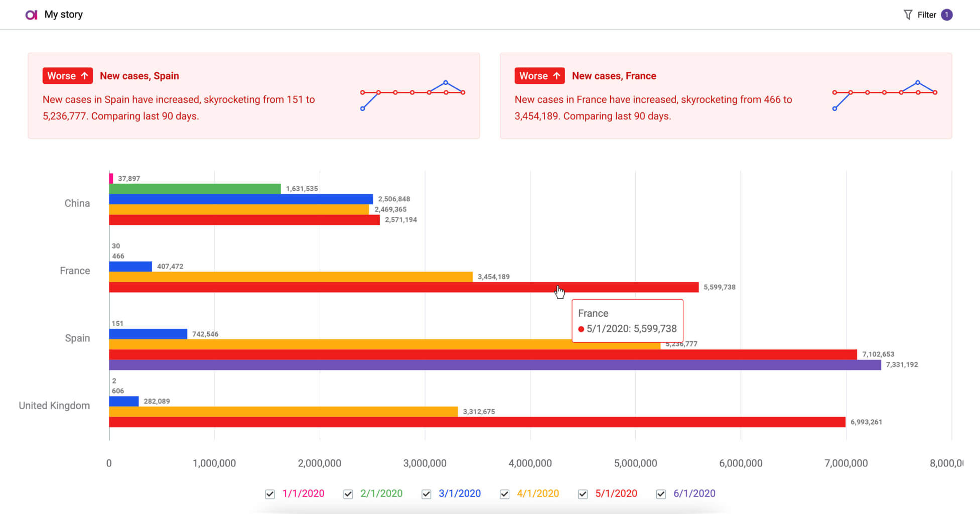Open the New cases, France headline
980x514 pixels.
(x=614, y=76)
